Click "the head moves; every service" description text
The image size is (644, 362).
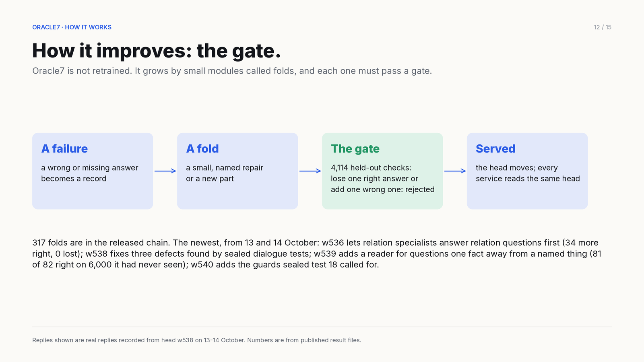(x=528, y=173)
